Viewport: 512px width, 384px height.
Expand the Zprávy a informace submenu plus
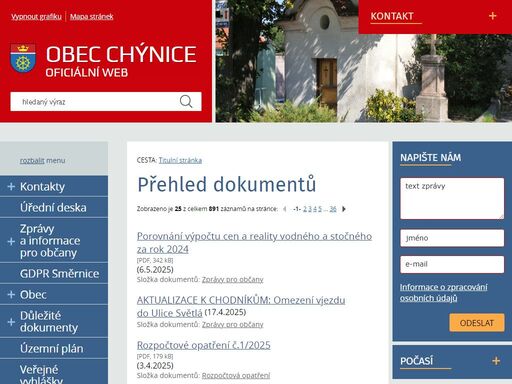tap(11, 241)
